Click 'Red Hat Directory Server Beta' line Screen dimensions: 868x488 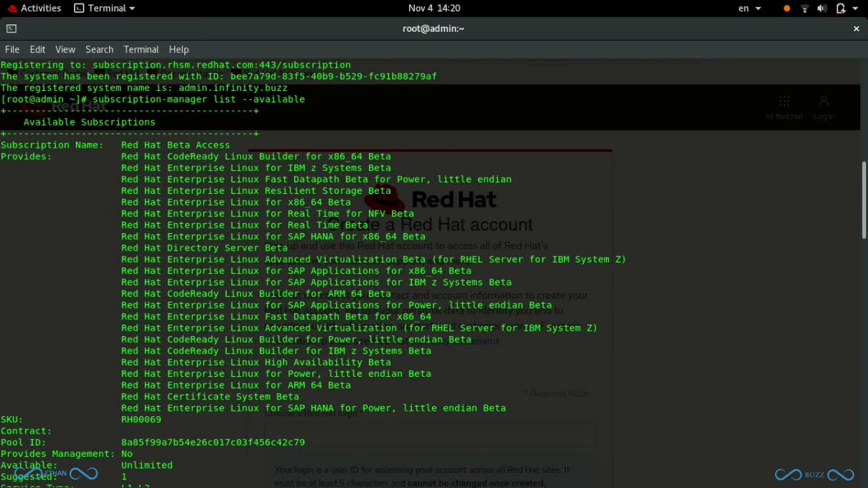[x=204, y=248]
